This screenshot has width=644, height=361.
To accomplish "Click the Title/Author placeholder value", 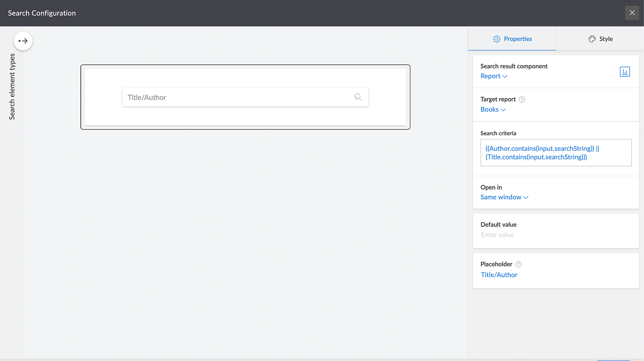I will click(x=499, y=275).
